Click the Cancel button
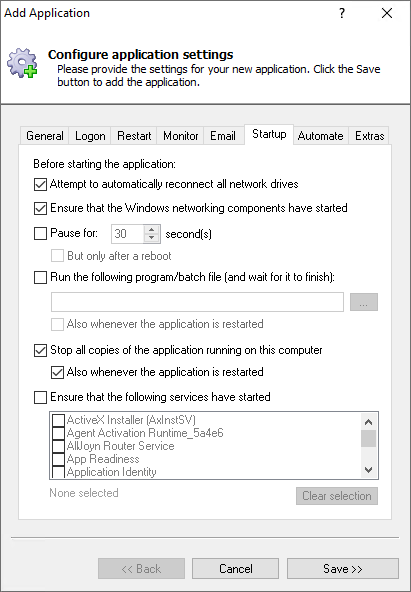This screenshot has height=592, width=411. pyautogui.click(x=236, y=569)
